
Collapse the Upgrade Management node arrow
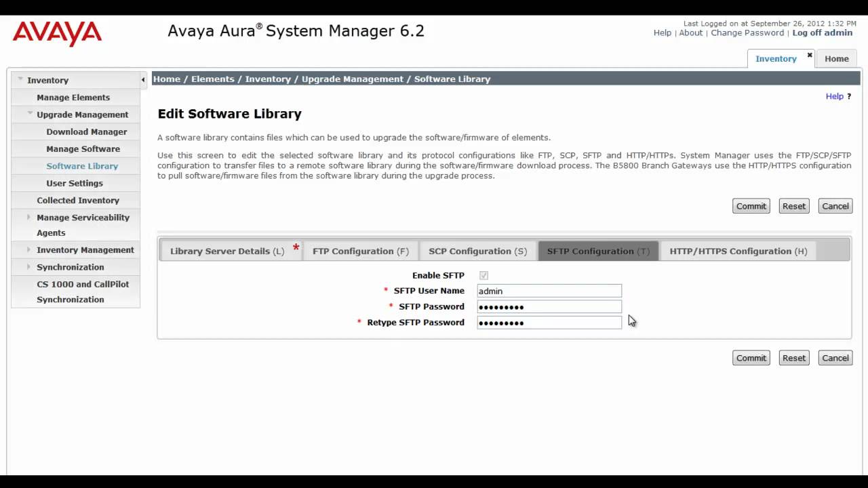31,114
